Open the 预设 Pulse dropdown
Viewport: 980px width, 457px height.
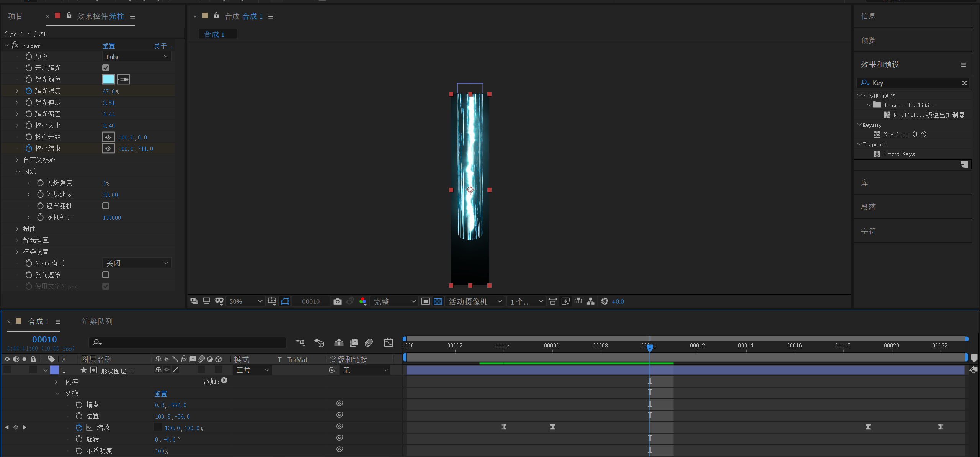pos(137,57)
